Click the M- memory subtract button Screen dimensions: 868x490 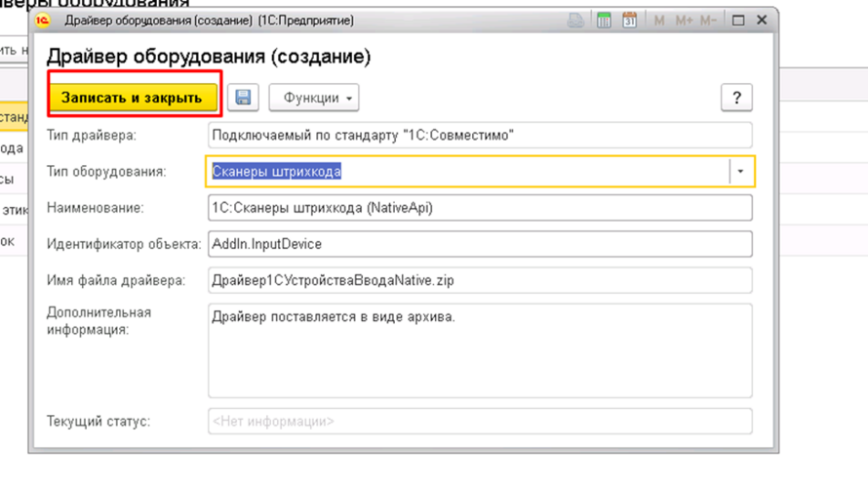(708, 20)
